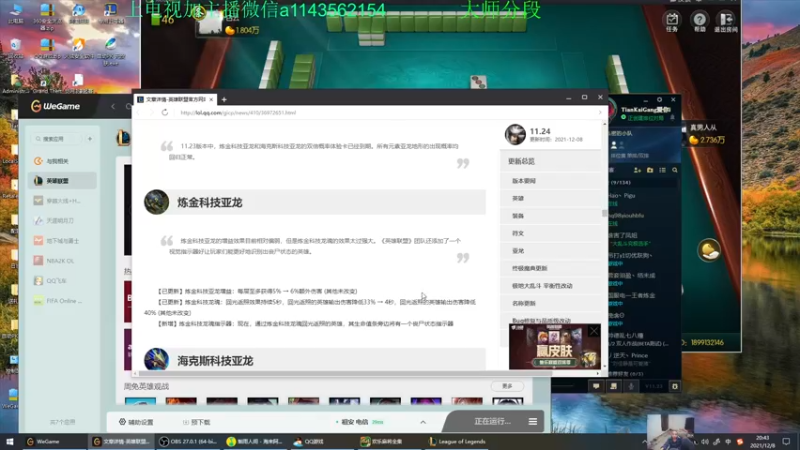Click gold coin hand icon in mahjong game

(x=709, y=251)
